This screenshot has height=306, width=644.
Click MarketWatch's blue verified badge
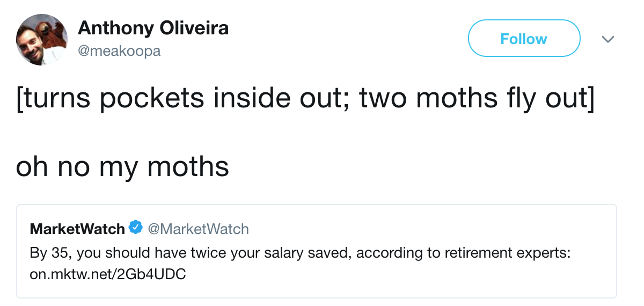(136, 228)
